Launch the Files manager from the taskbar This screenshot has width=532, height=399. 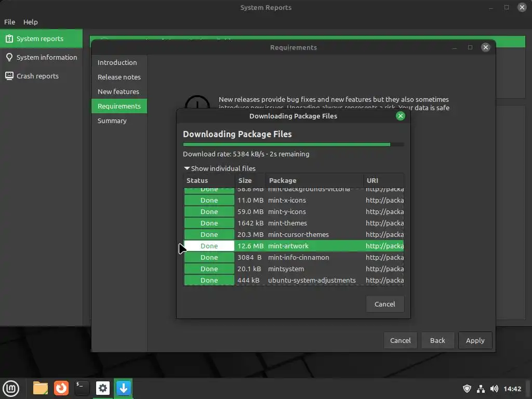41,388
